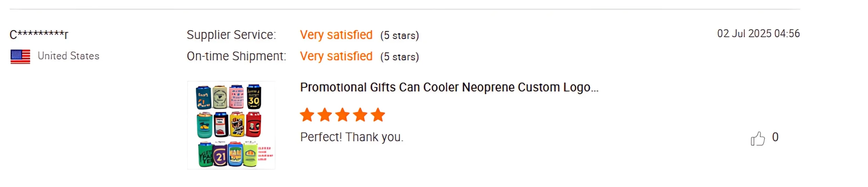Viewport: 868px width, 187px height.
Task: Open the can cooler product thumbnail
Action: [231, 125]
